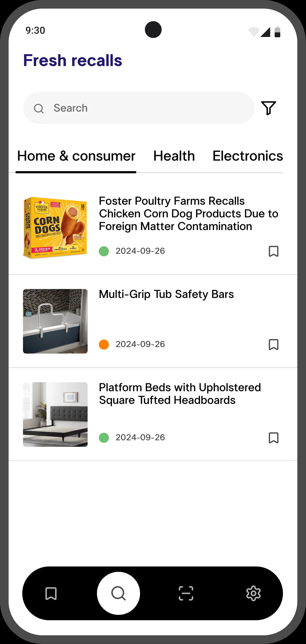Bookmark the Foster Poultry Farms recall
This screenshot has width=306, height=644.
[273, 251]
